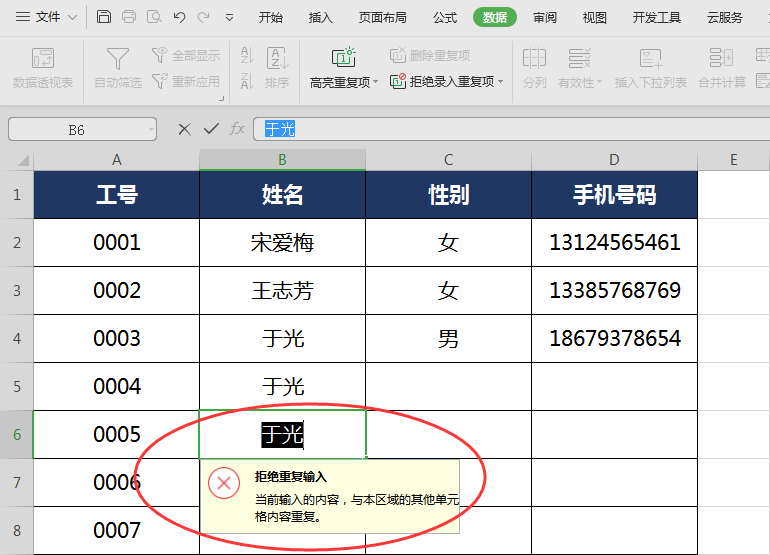
Task: Expand the quick access toolbar dropdown
Action: point(229,18)
